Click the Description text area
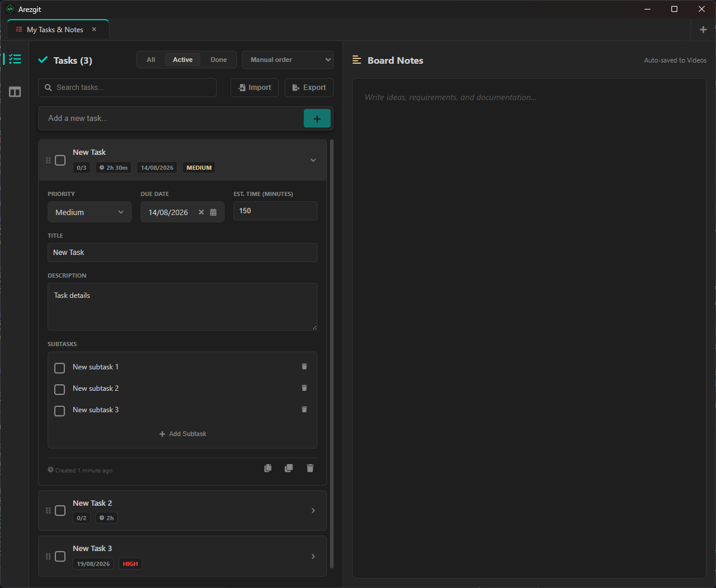 pyautogui.click(x=182, y=307)
